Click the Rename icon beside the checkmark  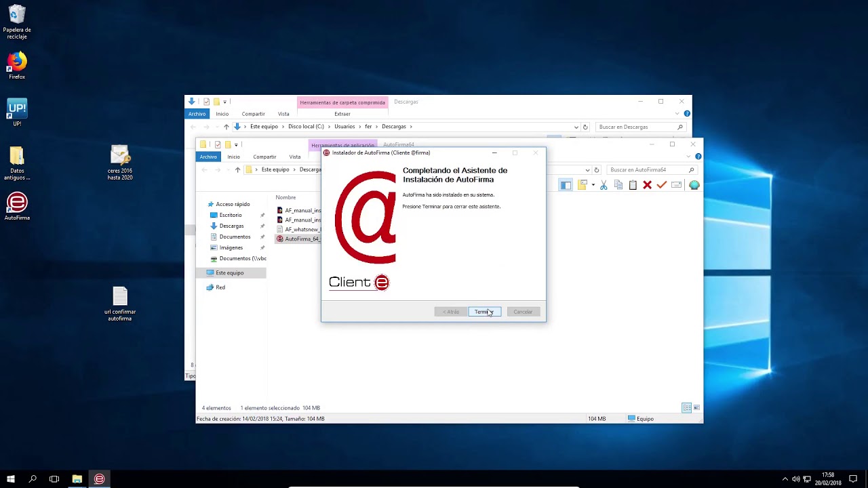click(x=676, y=185)
